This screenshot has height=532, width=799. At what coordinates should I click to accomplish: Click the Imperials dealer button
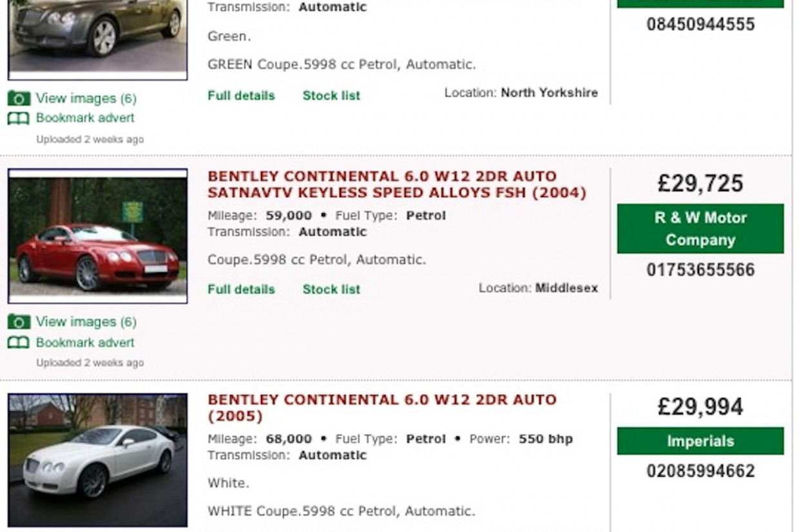point(700,441)
